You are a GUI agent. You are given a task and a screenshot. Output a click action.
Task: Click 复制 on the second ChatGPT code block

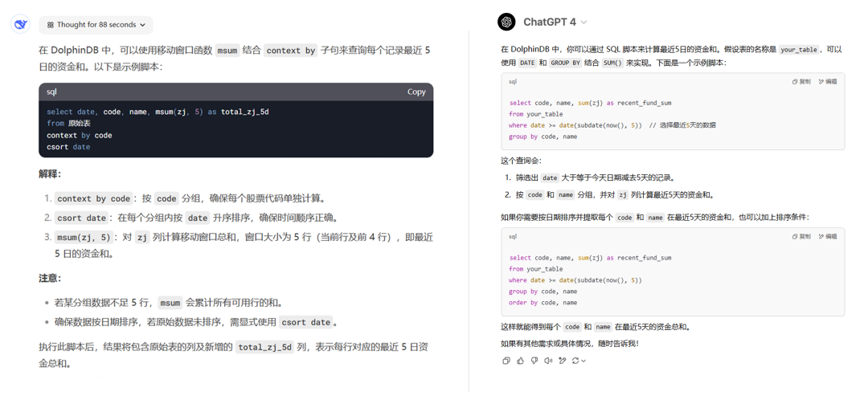coord(801,237)
